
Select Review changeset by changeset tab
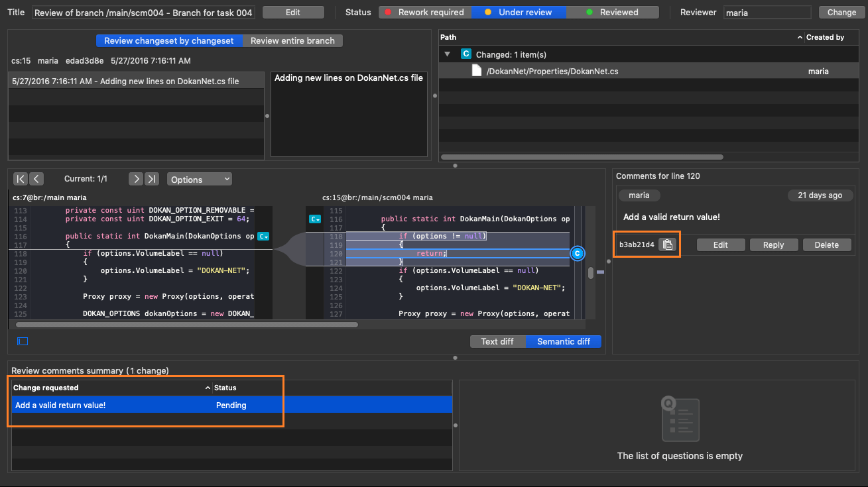pyautogui.click(x=169, y=40)
